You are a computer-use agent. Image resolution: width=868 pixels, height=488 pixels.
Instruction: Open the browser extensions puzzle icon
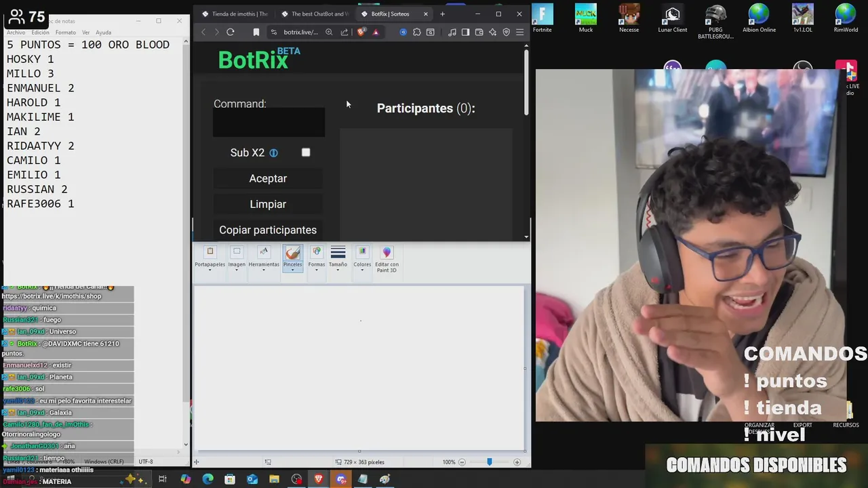417,32
